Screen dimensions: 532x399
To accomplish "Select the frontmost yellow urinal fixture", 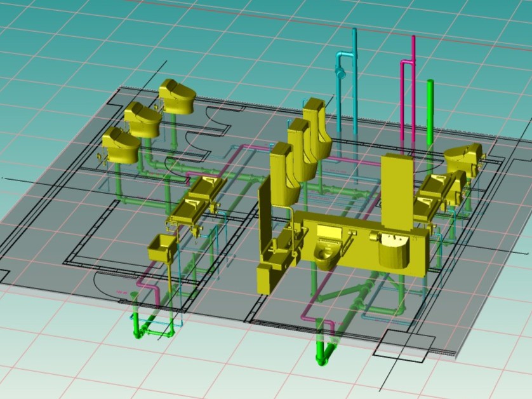I will pyautogui.click(x=284, y=173).
